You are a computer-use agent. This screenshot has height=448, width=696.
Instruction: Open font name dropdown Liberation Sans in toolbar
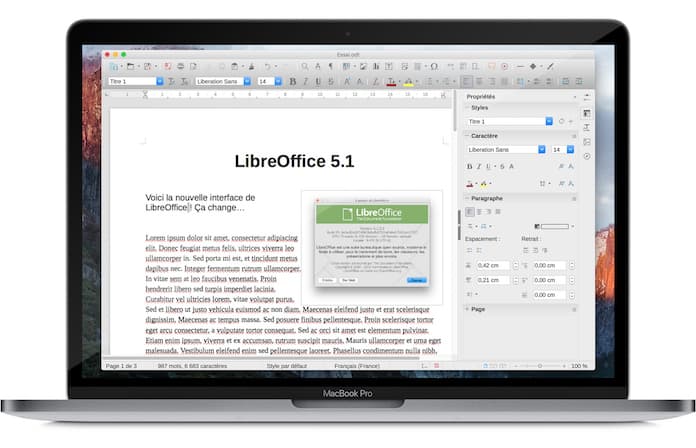click(248, 81)
